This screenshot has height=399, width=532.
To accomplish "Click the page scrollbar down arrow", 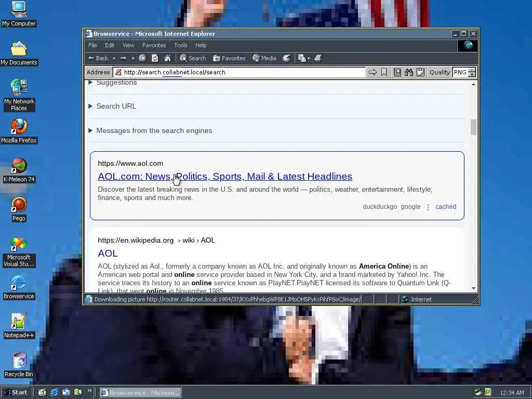I will 473,288.
